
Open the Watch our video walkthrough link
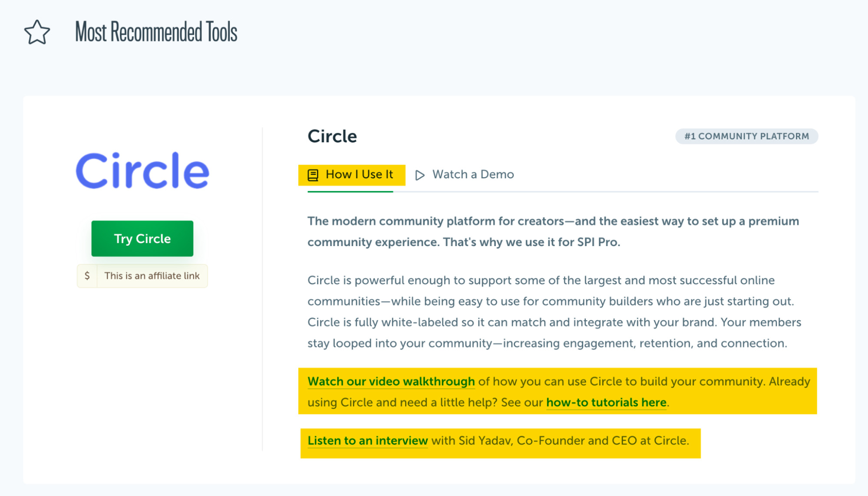click(390, 381)
